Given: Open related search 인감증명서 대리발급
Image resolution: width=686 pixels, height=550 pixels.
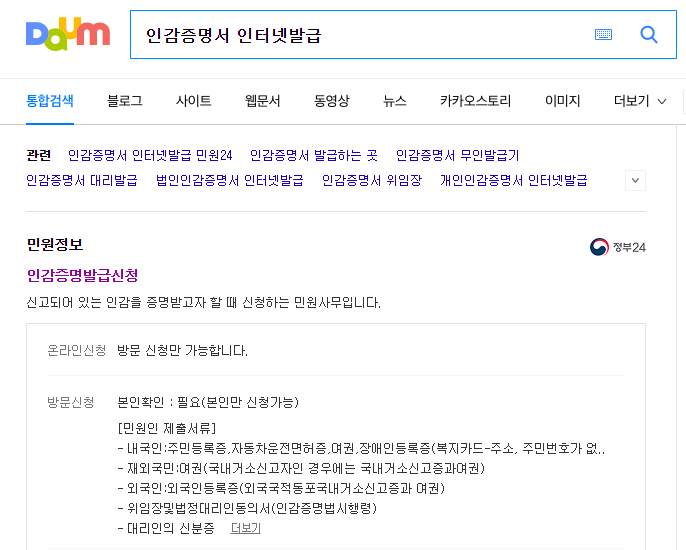Looking at the screenshot, I should tap(82, 180).
